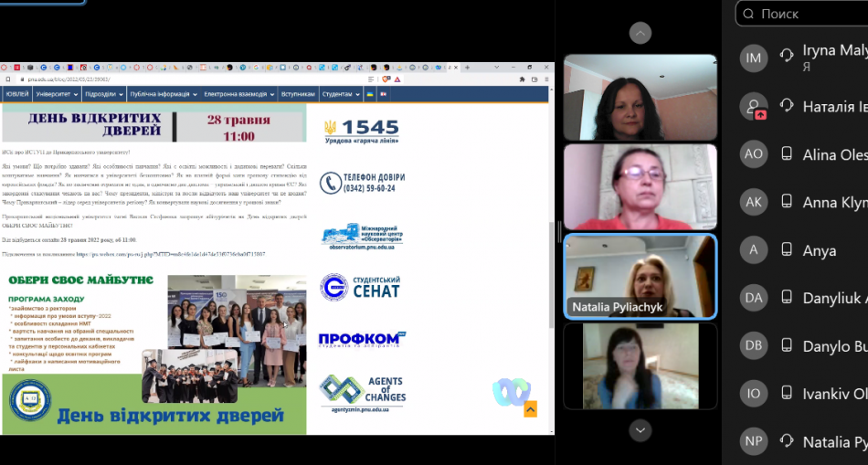Expand the Публічна інформація menu
The height and width of the screenshot is (465, 868).
point(162,94)
